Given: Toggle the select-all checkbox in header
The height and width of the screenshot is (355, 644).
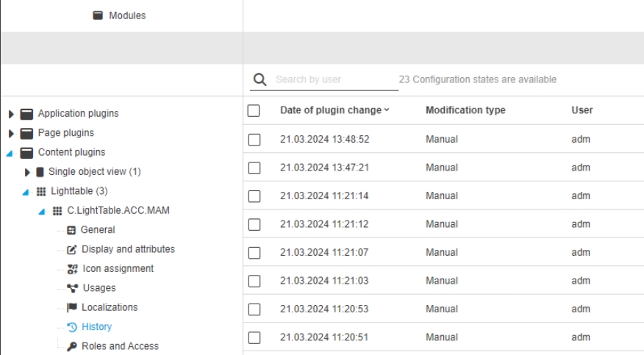Looking at the screenshot, I should pos(254,110).
